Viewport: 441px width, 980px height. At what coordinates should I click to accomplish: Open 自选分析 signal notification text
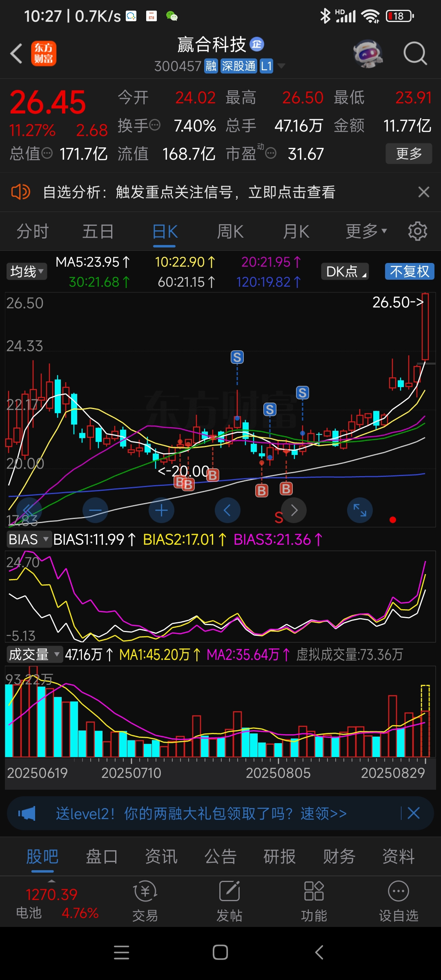pyautogui.click(x=189, y=192)
